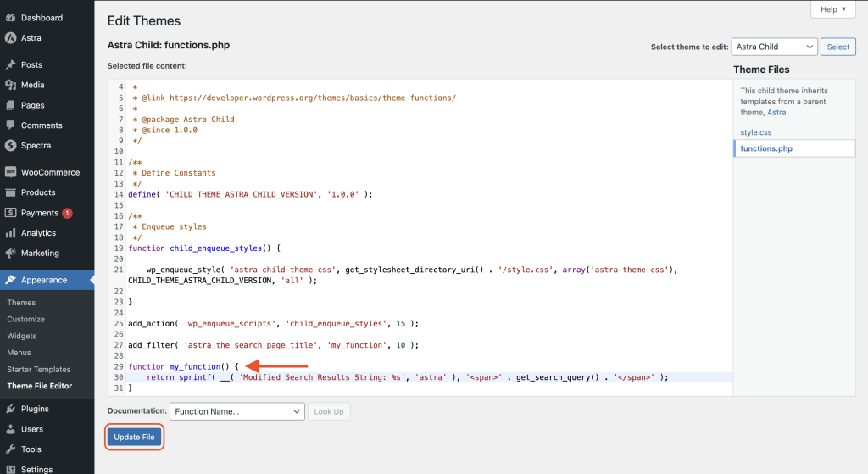Click the Marketing megaphone icon
Screen dimensions: 868x474
pyautogui.click(x=10, y=253)
